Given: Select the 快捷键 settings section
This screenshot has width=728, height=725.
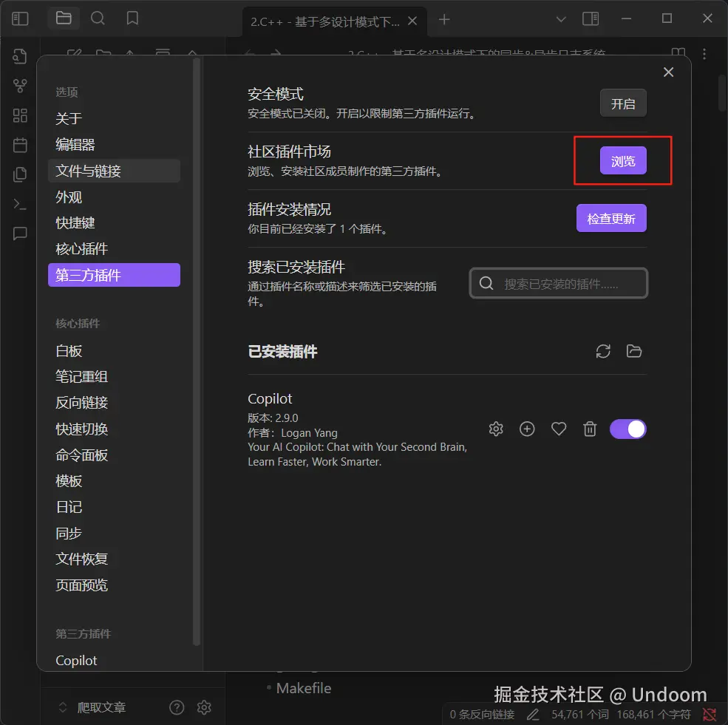Looking at the screenshot, I should coord(115,222).
